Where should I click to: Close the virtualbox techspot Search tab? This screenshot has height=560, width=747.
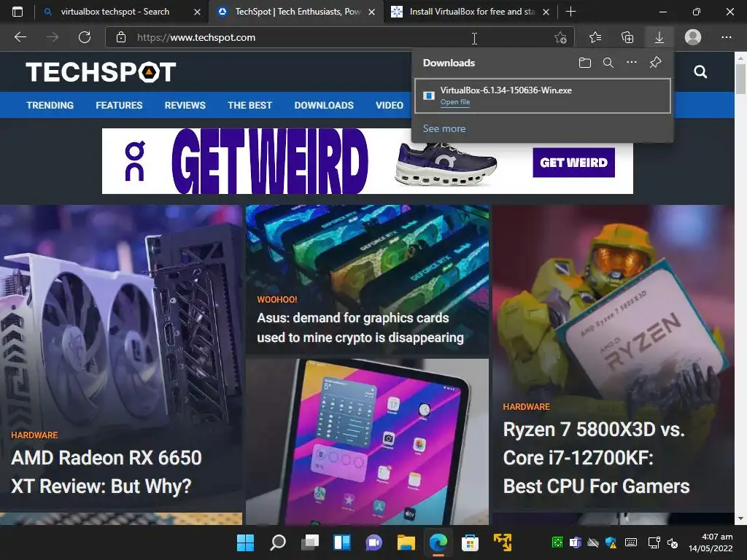[197, 12]
